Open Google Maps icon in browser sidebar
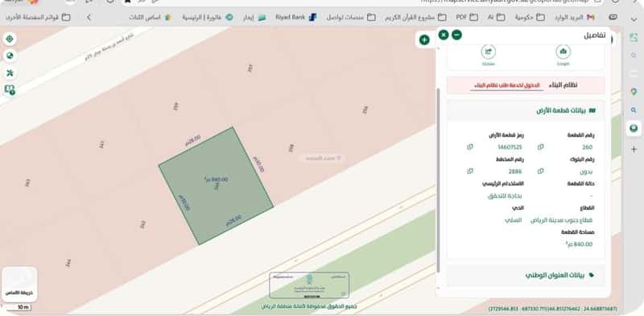Image resolution: width=644 pixels, height=316 pixels. click(x=634, y=92)
